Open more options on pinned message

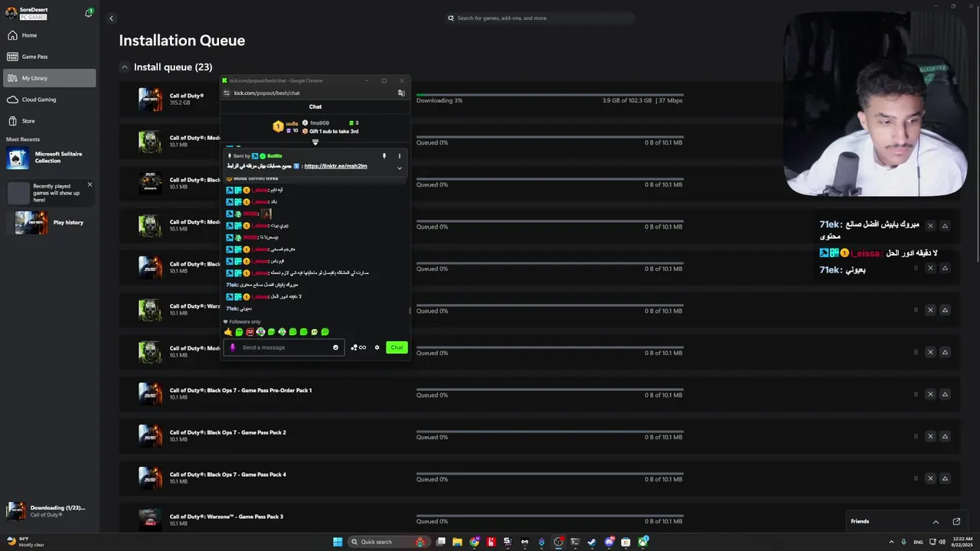pos(399,156)
